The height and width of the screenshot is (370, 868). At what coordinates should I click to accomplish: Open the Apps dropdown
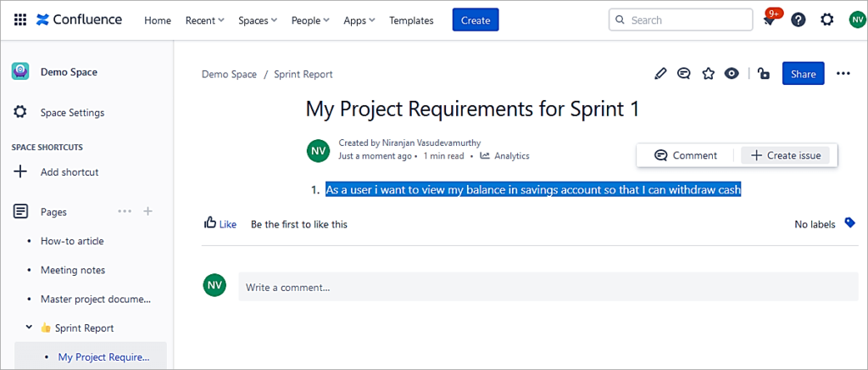(x=359, y=20)
